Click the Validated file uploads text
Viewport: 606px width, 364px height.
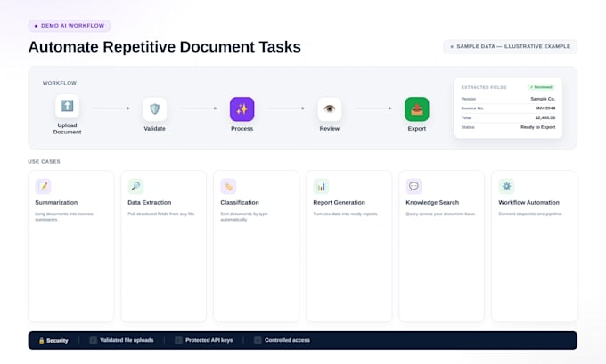pyautogui.click(x=127, y=340)
